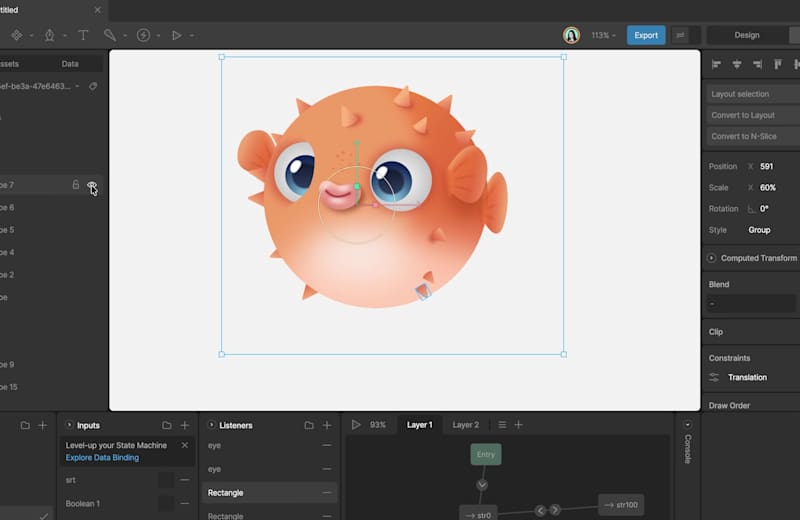The width and height of the screenshot is (800, 520).
Task: Toggle the srt input checkbox
Action: pyautogui.click(x=166, y=480)
